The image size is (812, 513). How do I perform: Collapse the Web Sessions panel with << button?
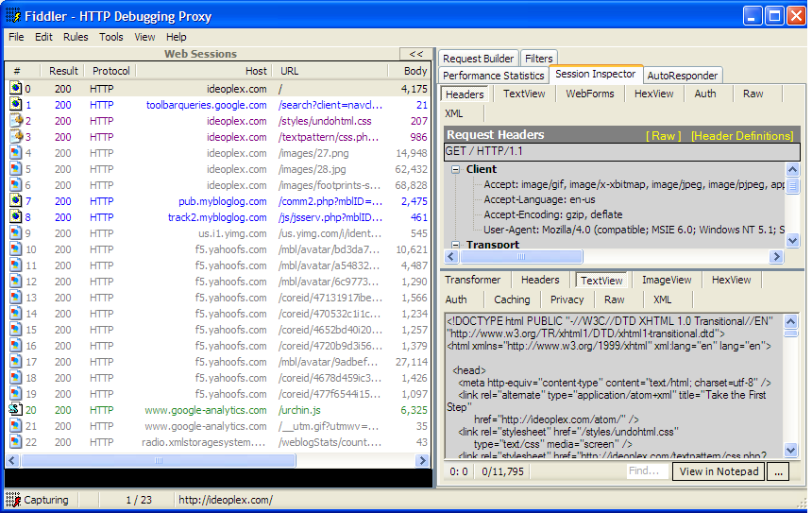[415, 53]
